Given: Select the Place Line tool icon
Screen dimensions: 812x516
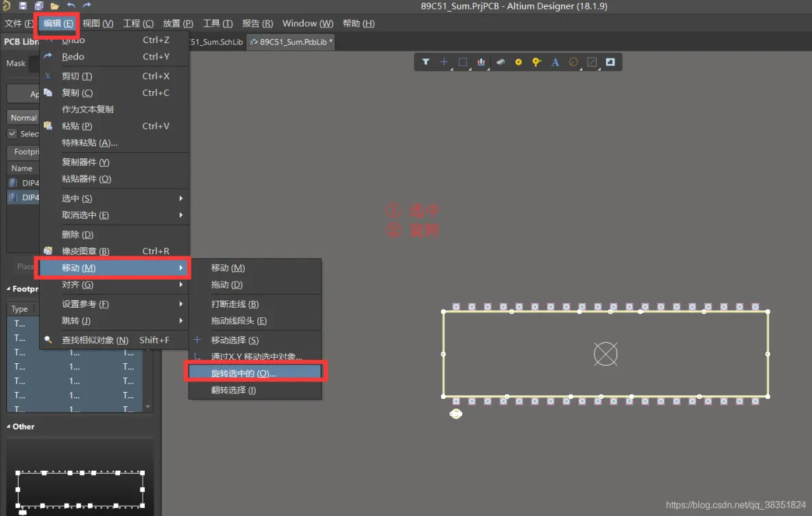Looking at the screenshot, I should click(592, 62).
